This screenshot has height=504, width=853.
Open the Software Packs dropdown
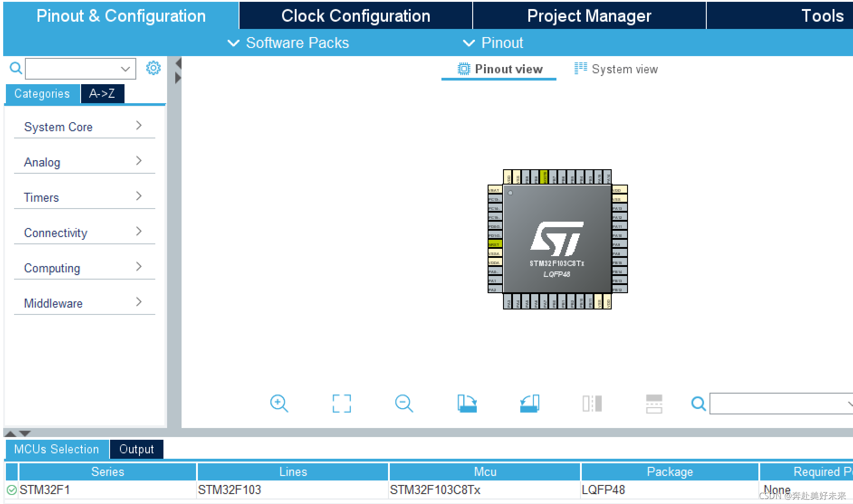288,43
